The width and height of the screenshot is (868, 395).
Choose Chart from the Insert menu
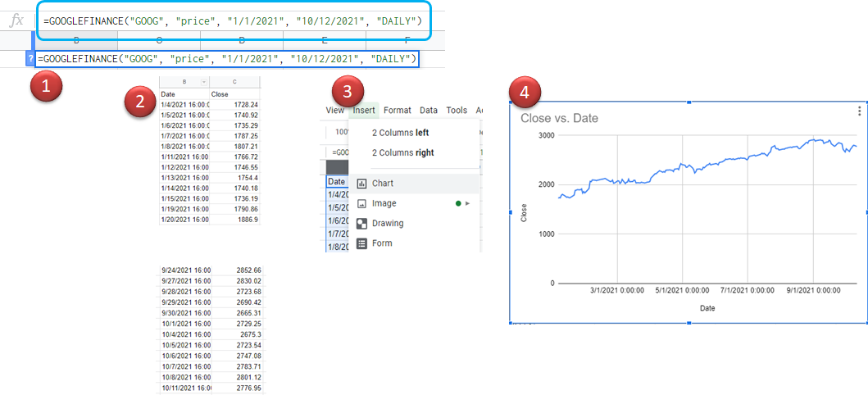[414, 183]
